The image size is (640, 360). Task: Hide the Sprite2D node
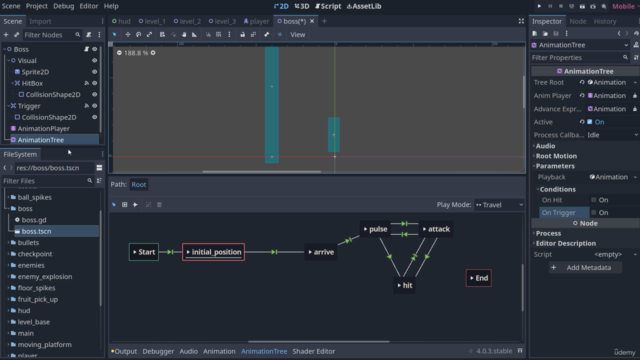tap(95, 72)
